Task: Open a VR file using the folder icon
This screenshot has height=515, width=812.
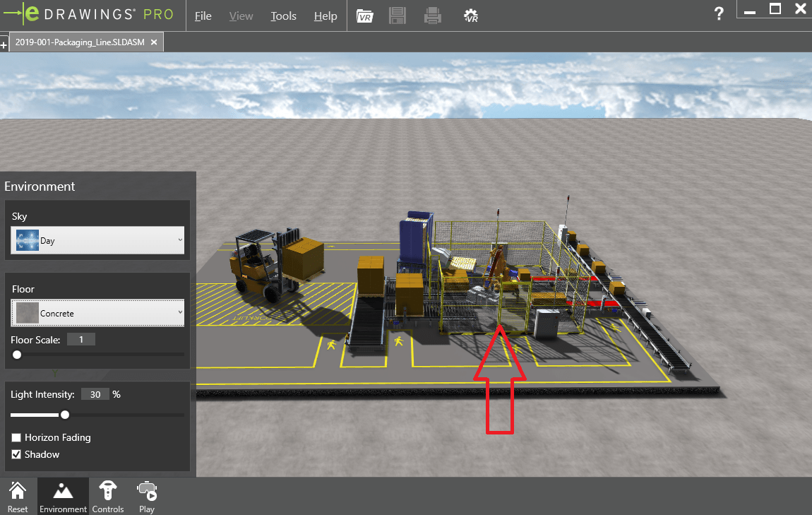Action: coord(365,16)
